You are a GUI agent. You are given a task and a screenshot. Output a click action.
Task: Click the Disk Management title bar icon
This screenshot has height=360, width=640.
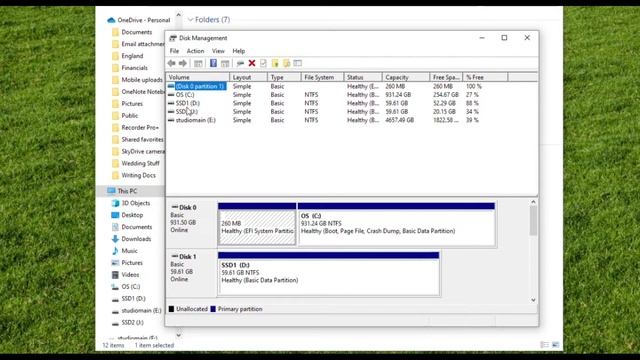(173, 38)
